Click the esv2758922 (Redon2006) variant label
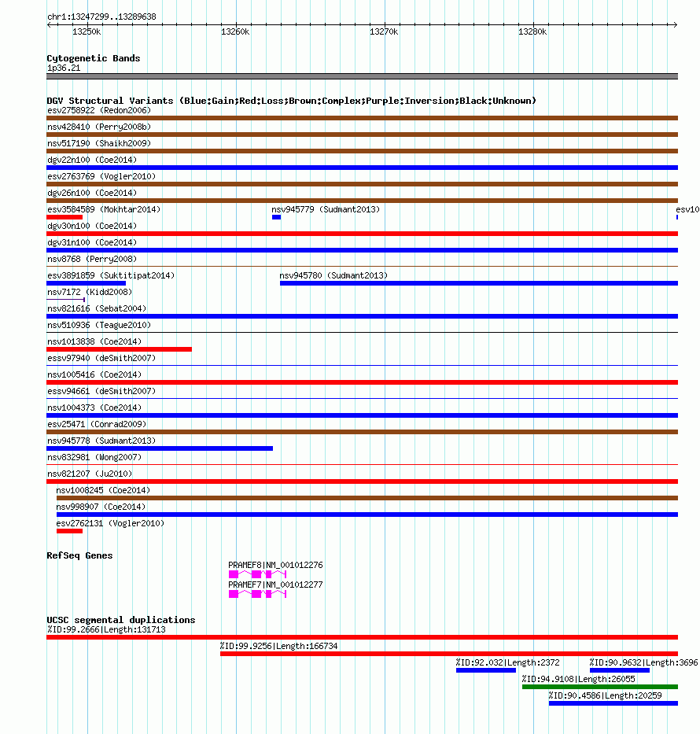The image size is (700, 734). [99, 110]
